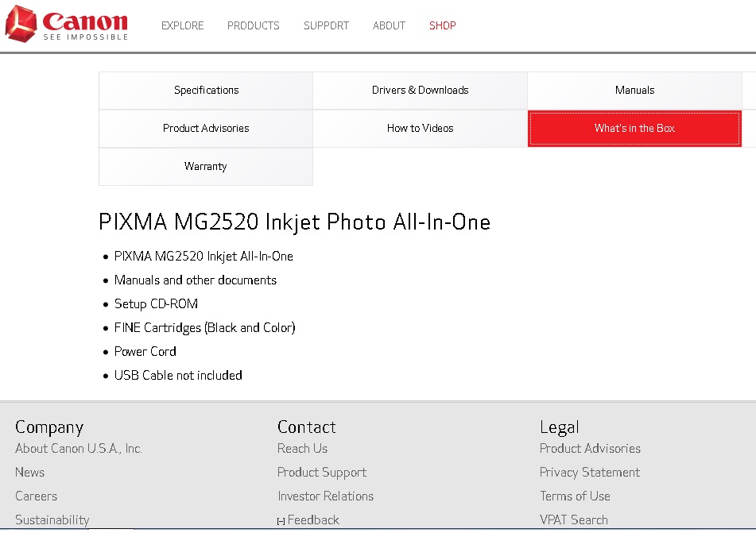Read the Privacy Statement link
The width and height of the screenshot is (756, 560).
pos(589,473)
